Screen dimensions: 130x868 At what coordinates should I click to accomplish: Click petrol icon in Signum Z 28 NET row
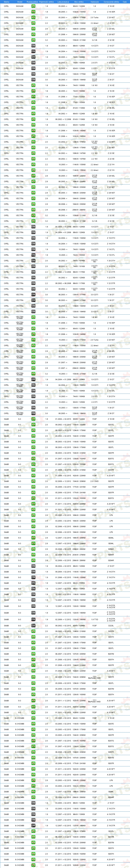tap(33, 34)
